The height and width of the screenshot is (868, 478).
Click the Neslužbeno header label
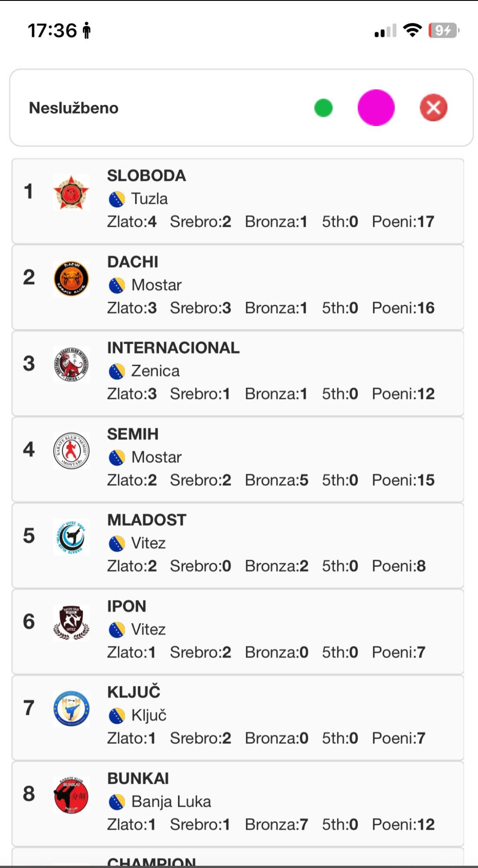point(73,108)
